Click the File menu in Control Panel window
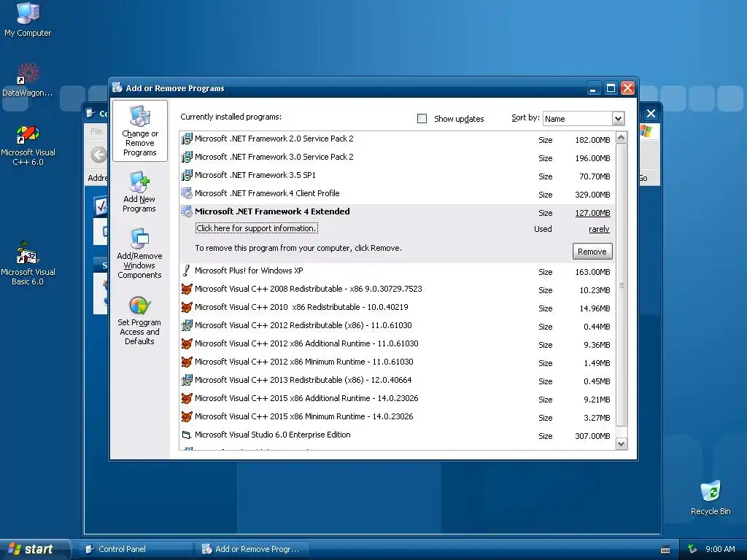Image resolution: width=747 pixels, height=560 pixels. point(96,131)
